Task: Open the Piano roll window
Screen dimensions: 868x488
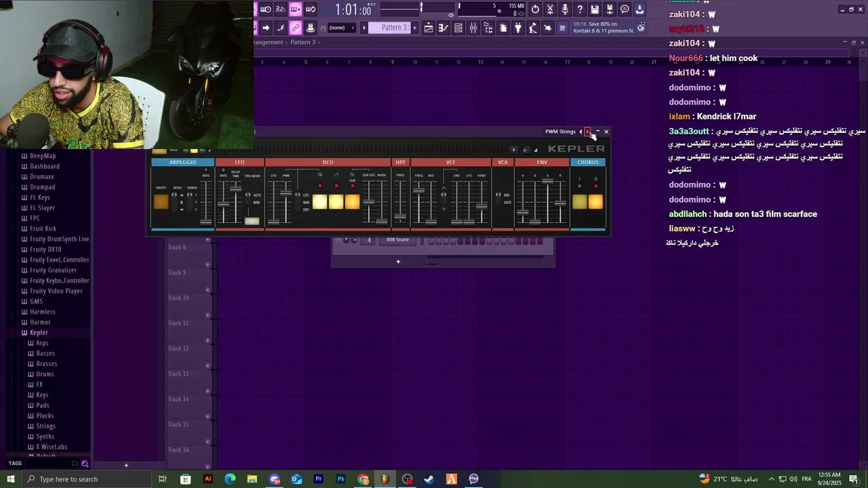Action: click(x=443, y=28)
